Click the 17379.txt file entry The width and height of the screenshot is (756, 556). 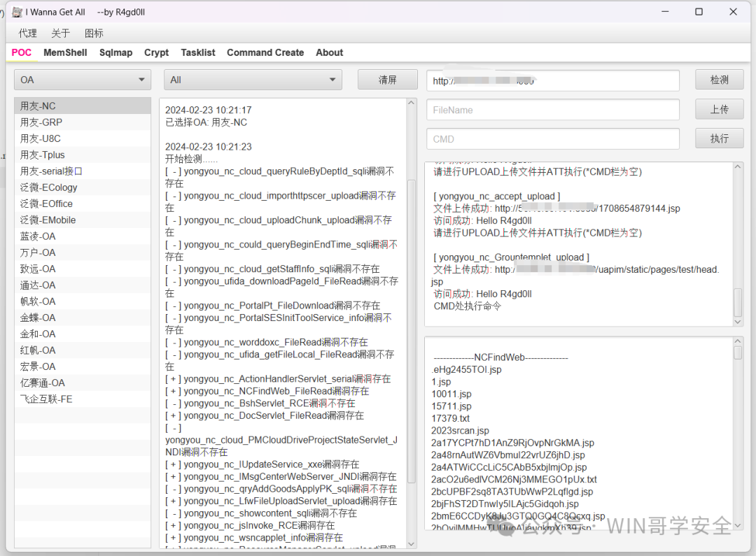(x=450, y=419)
